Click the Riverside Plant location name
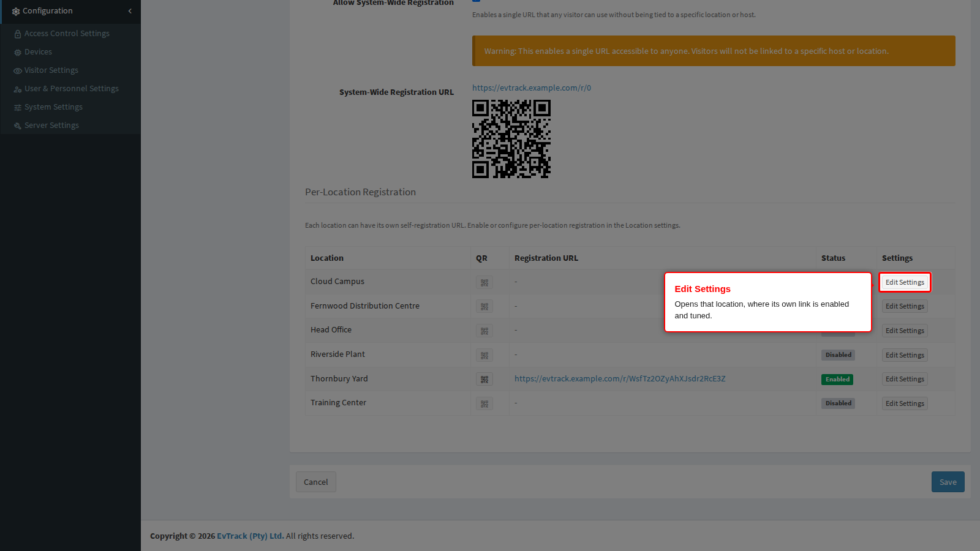This screenshot has height=551, width=980. point(337,354)
